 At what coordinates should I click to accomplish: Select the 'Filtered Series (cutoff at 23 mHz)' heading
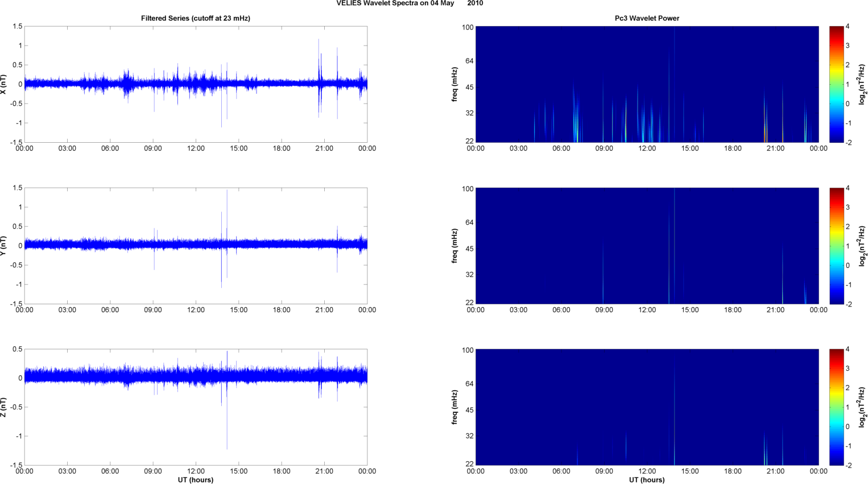[x=196, y=18]
